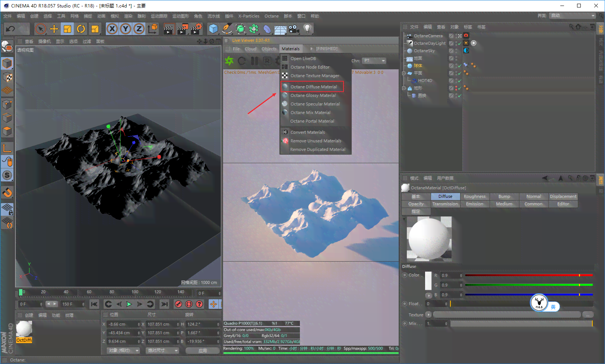
Task: Toggle the Float animation radio circle
Action: pos(405,304)
